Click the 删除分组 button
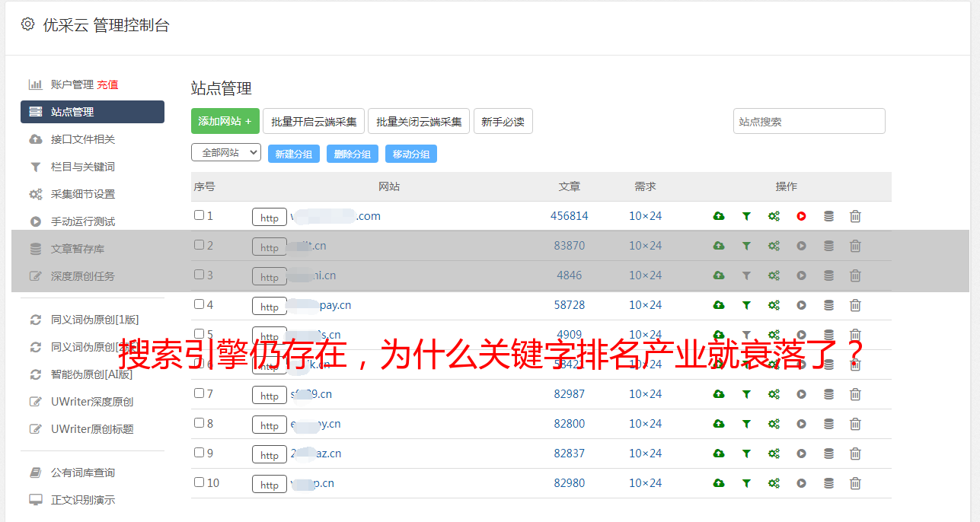 click(x=353, y=154)
